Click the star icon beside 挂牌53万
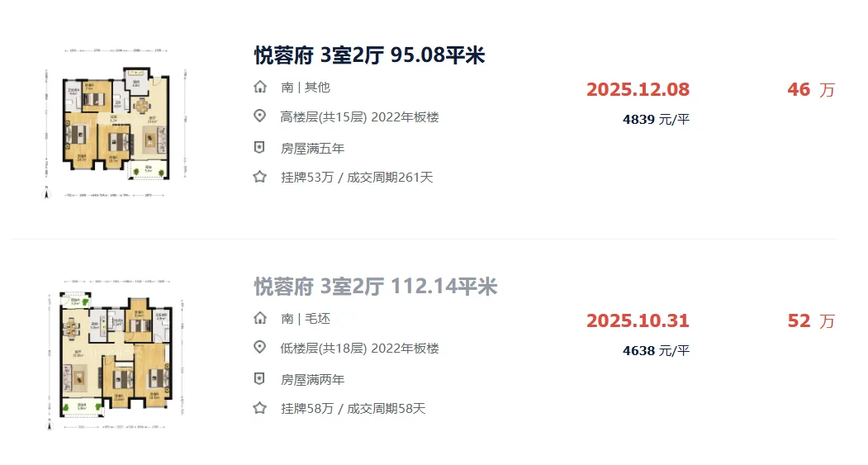 [x=259, y=177]
